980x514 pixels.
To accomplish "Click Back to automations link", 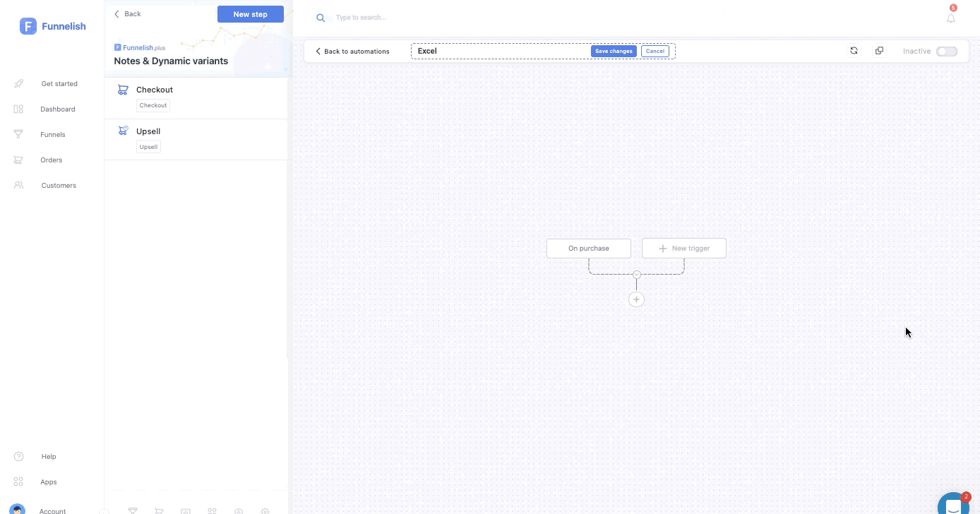I will [352, 52].
